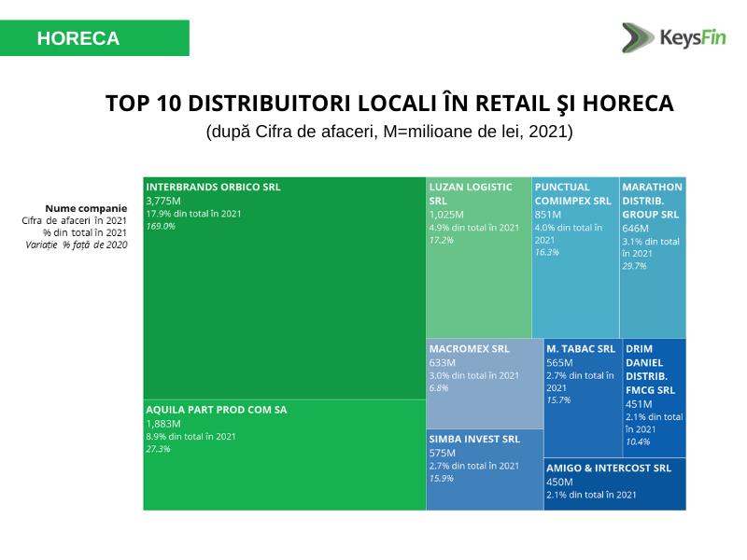Viewport: 747px width, 560px height.
Task: Click the 1,025M turnover value
Action: coord(446,215)
